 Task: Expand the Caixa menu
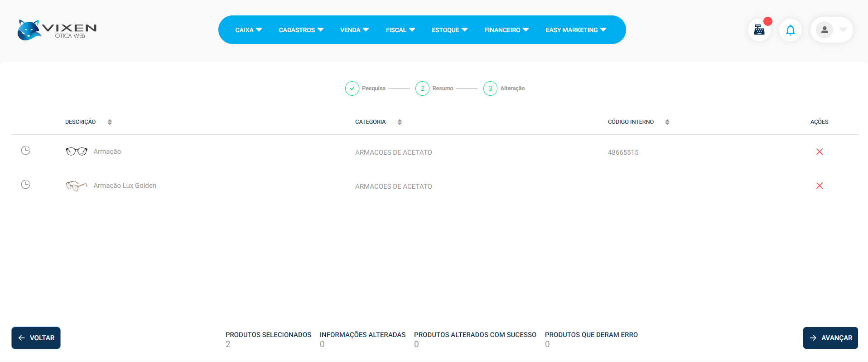(248, 30)
